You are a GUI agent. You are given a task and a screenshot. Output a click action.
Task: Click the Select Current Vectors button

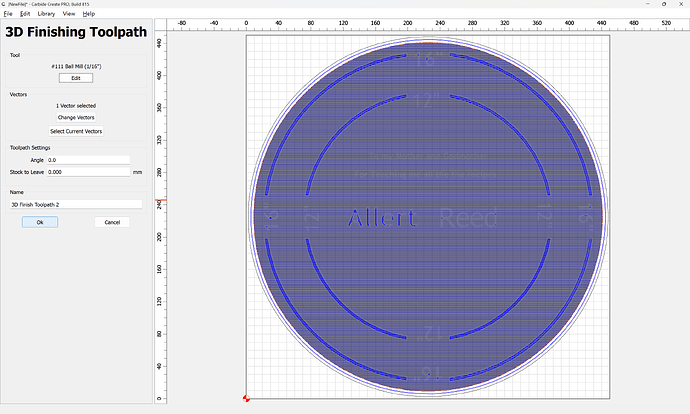click(76, 131)
